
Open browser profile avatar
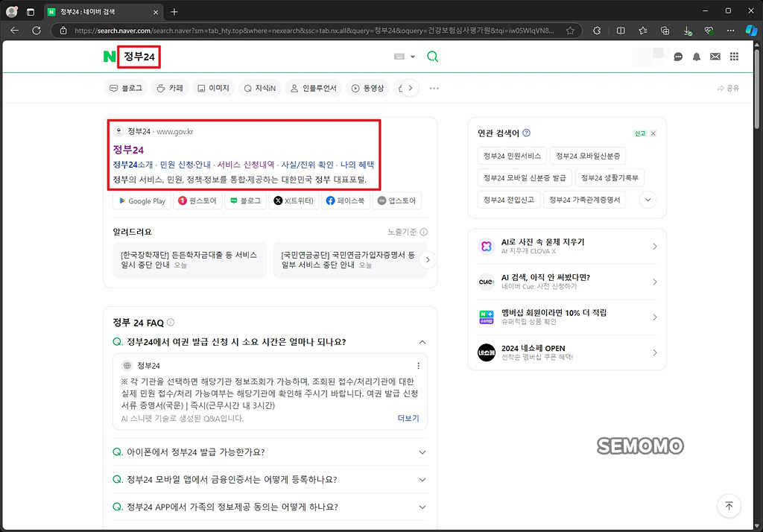(x=12, y=12)
